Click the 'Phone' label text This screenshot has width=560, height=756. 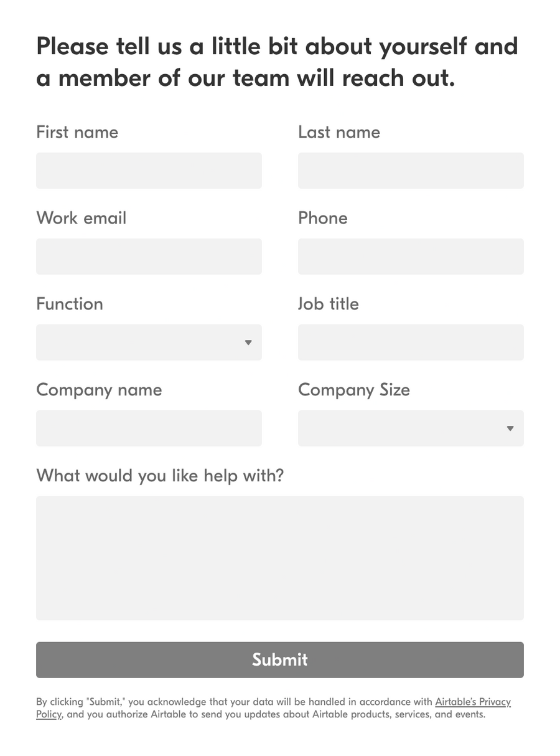(322, 218)
